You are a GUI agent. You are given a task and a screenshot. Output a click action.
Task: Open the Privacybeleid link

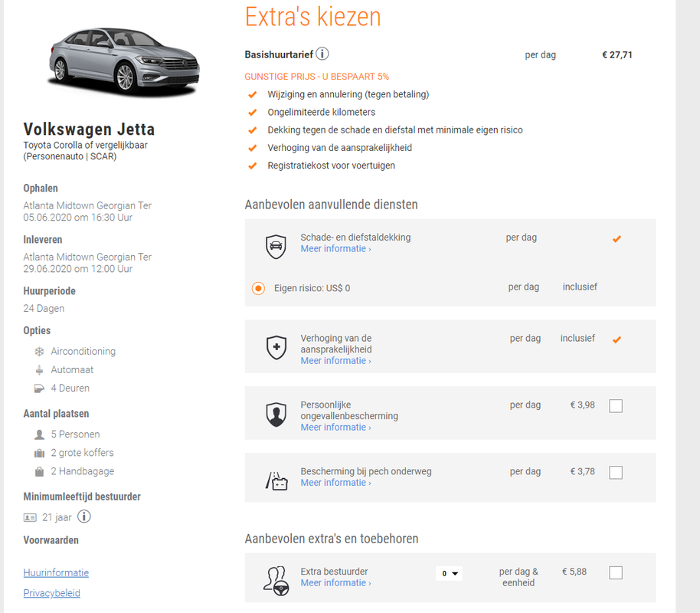click(x=52, y=593)
